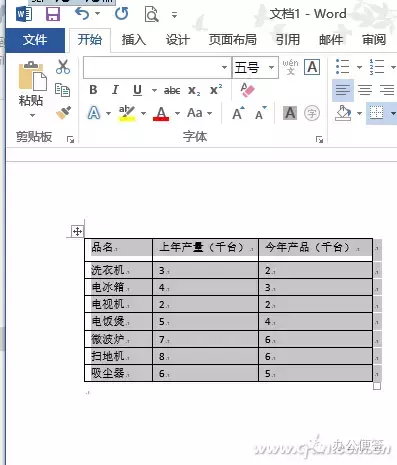
Task: Toggle bold formatting
Action: coord(93,90)
